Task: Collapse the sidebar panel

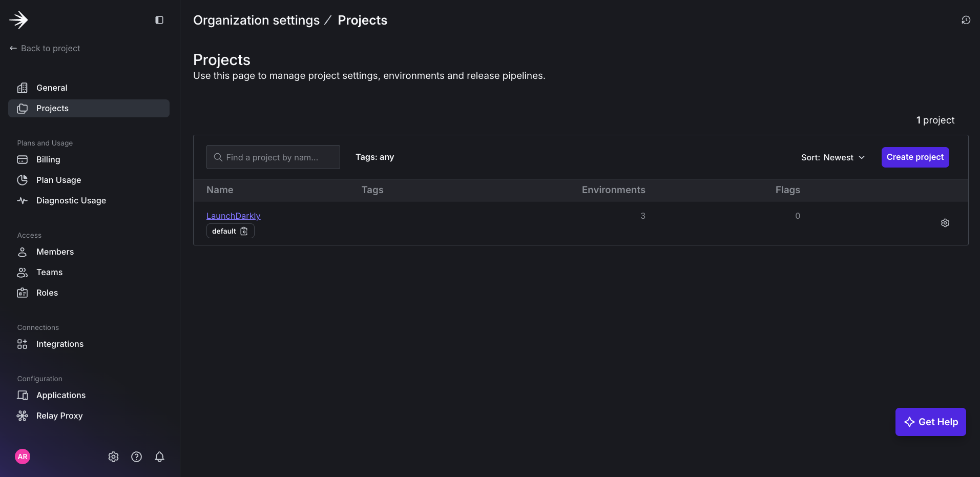Action: tap(159, 20)
